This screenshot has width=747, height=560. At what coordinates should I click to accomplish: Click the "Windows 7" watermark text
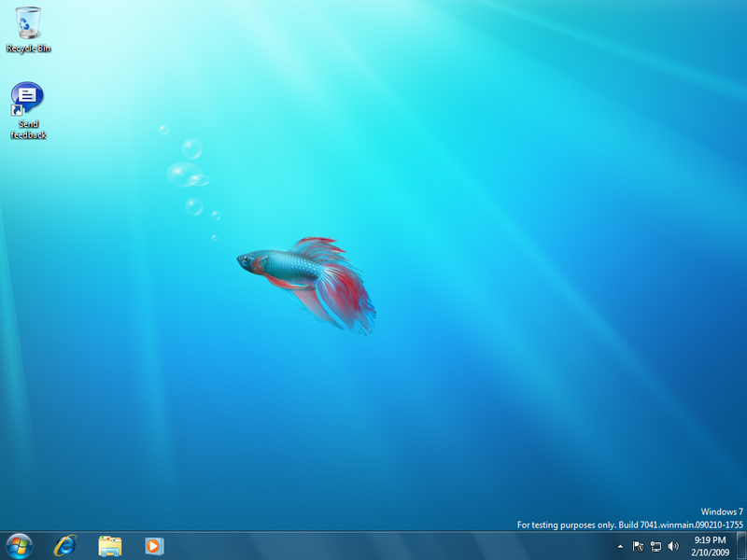722,511
